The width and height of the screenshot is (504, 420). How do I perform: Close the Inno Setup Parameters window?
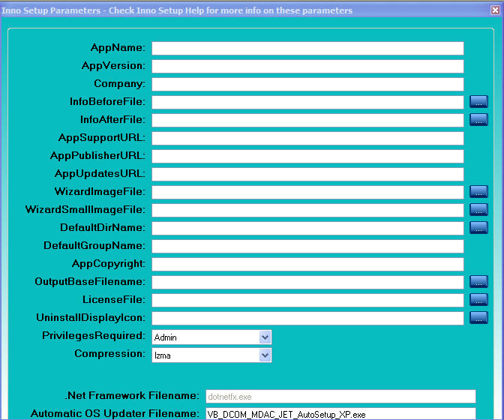click(495, 10)
